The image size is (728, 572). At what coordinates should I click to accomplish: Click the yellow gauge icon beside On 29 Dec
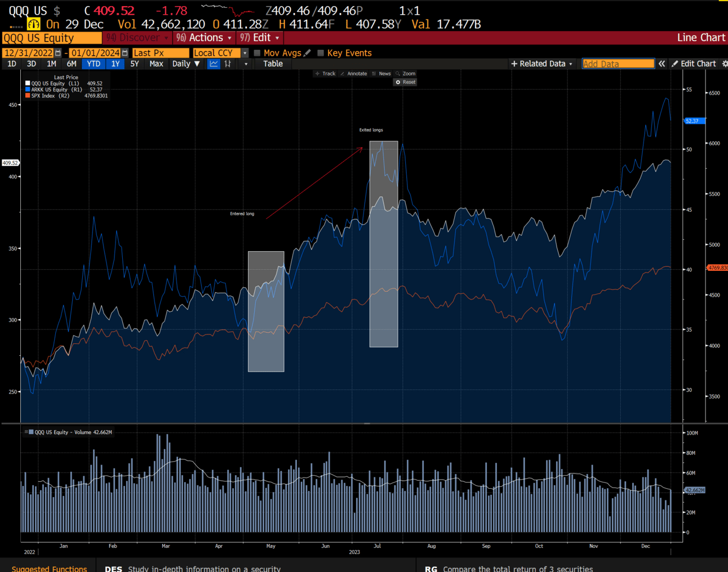click(x=34, y=24)
